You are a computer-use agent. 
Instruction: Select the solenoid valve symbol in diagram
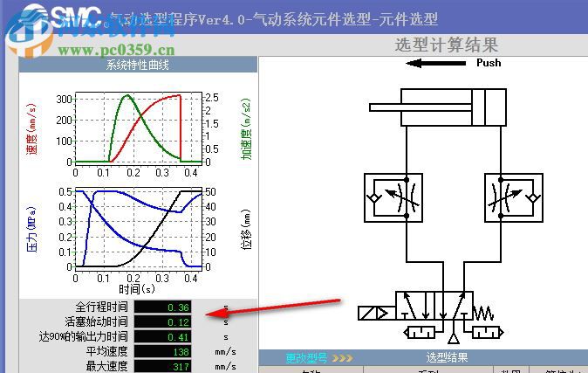(434, 306)
